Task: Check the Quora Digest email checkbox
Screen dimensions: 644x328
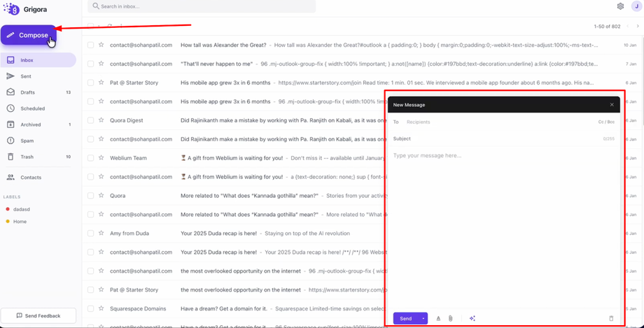Action: [91, 121]
